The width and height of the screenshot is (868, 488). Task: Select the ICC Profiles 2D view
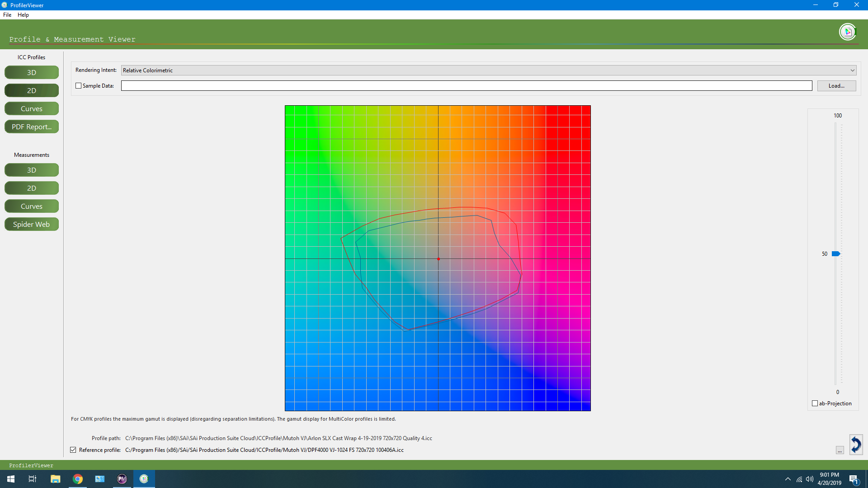tap(32, 90)
